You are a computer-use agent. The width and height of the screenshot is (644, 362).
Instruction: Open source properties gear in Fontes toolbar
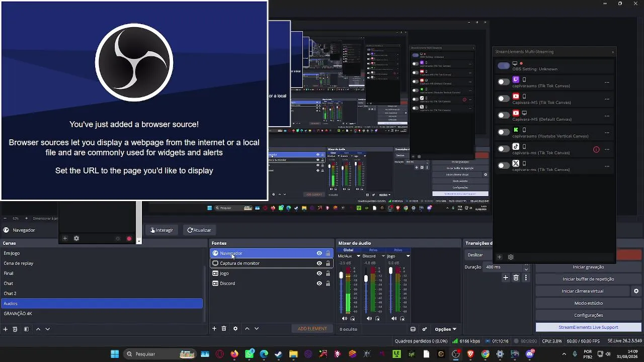(x=235, y=329)
